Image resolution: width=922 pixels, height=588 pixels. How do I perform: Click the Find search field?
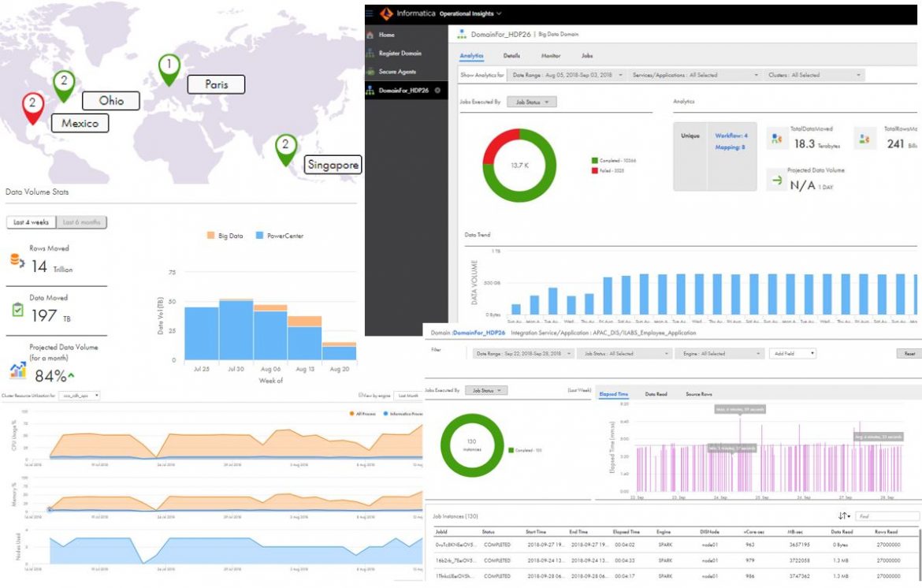[x=886, y=515]
